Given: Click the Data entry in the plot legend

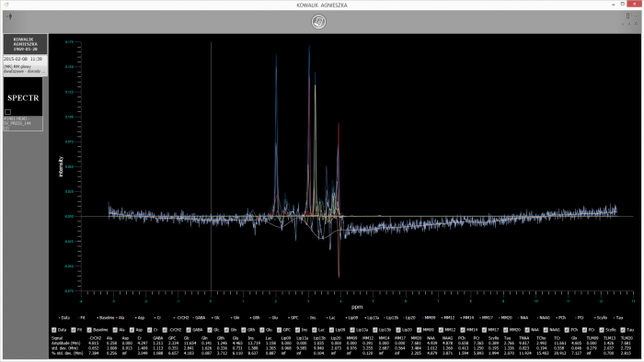Looking at the screenshot, I should (x=64, y=318).
